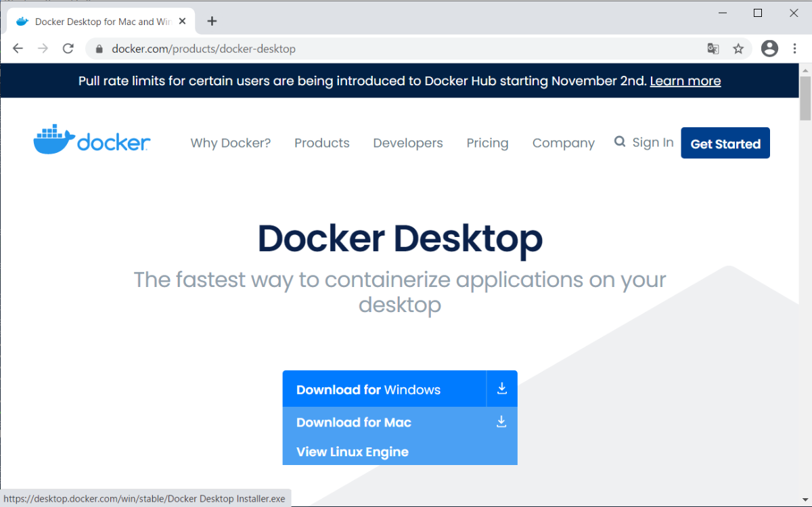Image resolution: width=812 pixels, height=507 pixels.
Task: Open a new tab with the plus icon
Action: coord(212,21)
